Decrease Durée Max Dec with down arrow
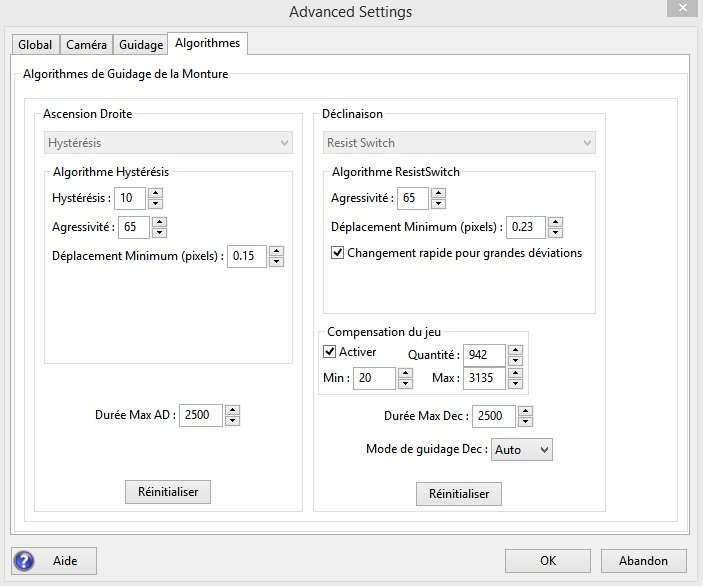Viewport: 703px width, 586px height. (525, 421)
